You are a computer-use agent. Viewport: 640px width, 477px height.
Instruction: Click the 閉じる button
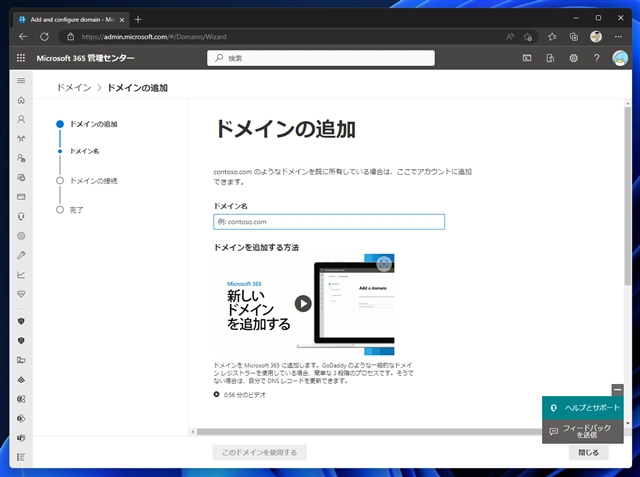pyautogui.click(x=589, y=452)
